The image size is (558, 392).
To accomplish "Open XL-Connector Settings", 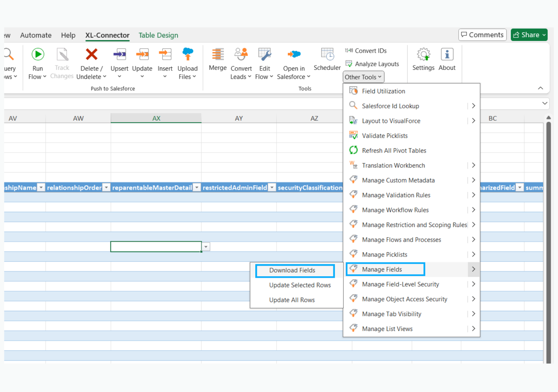I will click(x=423, y=59).
